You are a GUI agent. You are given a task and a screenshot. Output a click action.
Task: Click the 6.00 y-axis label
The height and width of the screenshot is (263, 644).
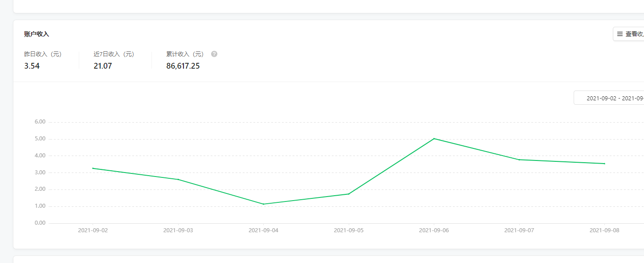40,122
